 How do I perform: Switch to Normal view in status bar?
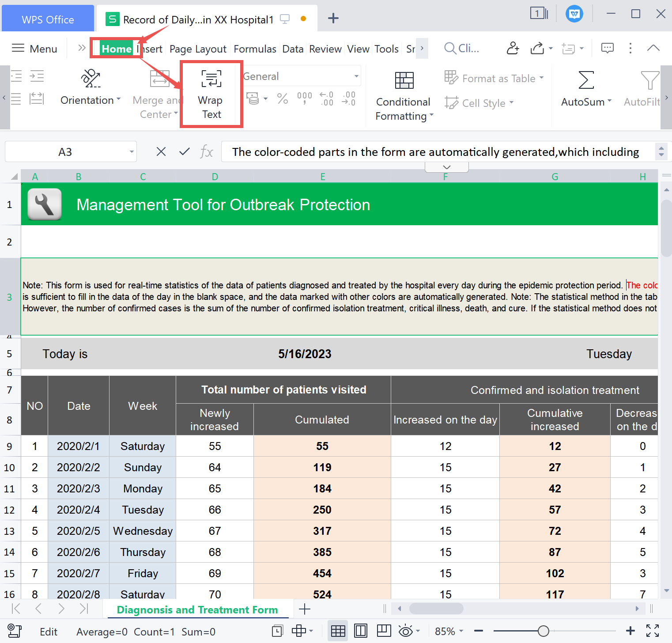(x=338, y=631)
